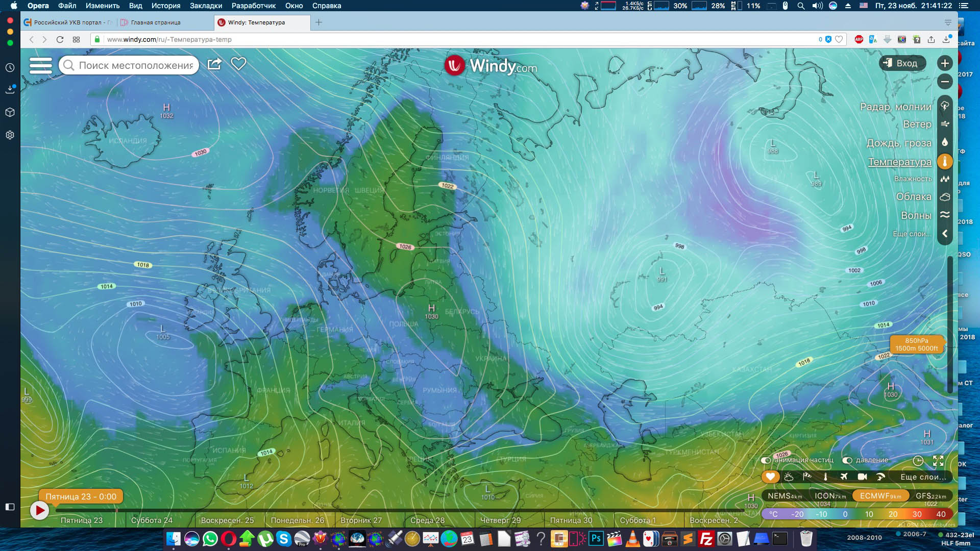This screenshot has height=551, width=980.
Task: Open the Windy hamburger menu
Action: (x=41, y=65)
